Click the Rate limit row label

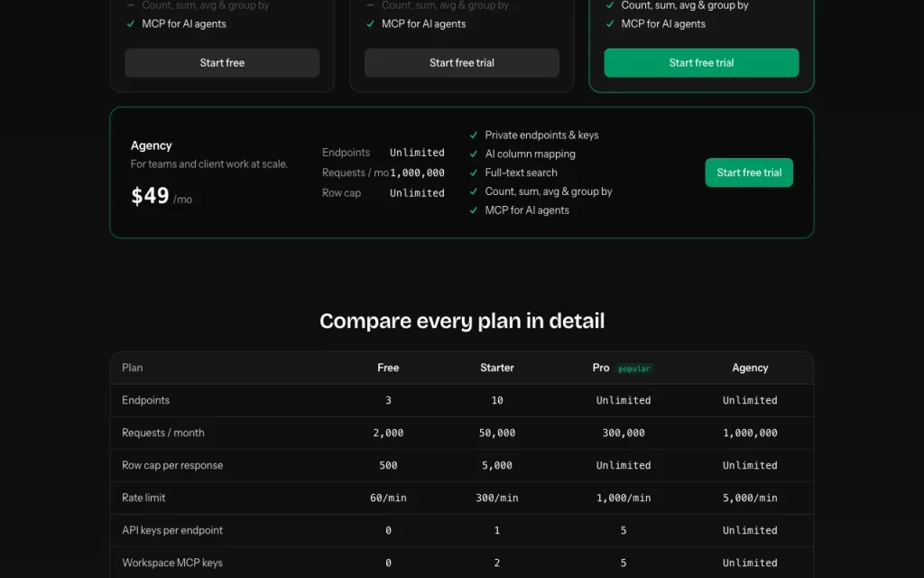point(143,498)
